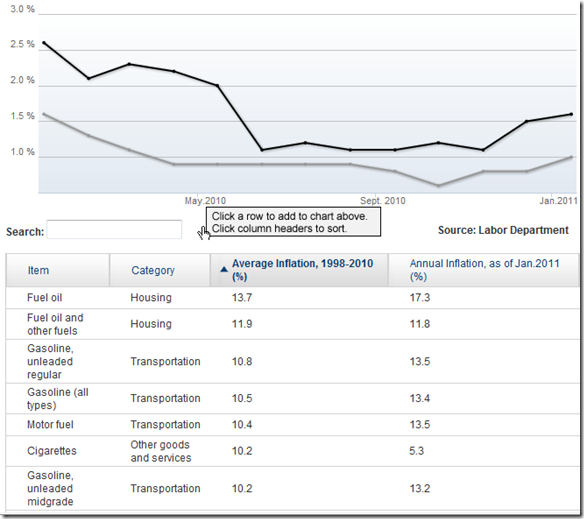Viewport: 584px width, 519px height.
Task: Click the 13.7 average inflation value
Action: tap(242, 298)
